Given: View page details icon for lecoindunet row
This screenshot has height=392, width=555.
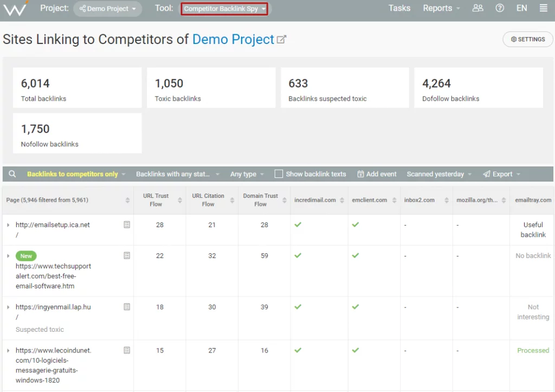Looking at the screenshot, I should pyautogui.click(x=127, y=350).
